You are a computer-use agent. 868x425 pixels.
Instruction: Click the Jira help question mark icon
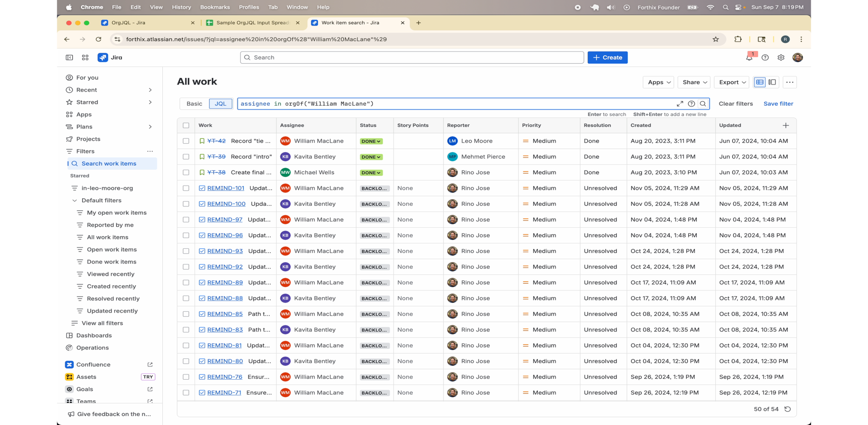(765, 58)
